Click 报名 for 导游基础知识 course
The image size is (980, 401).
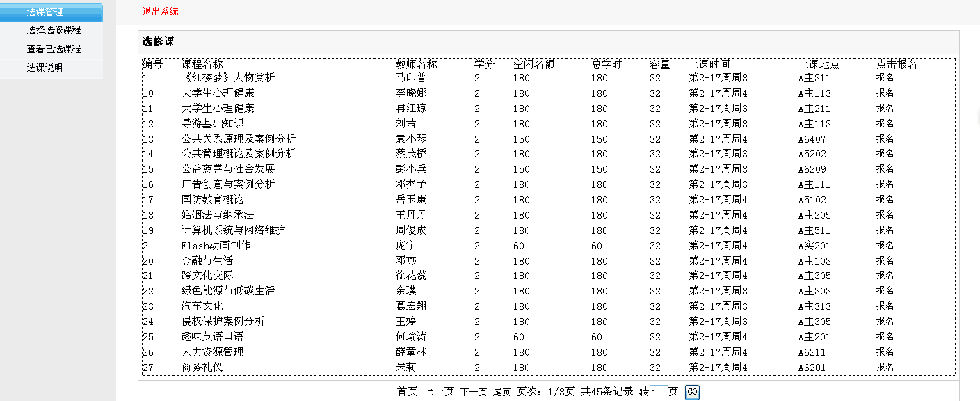point(885,123)
